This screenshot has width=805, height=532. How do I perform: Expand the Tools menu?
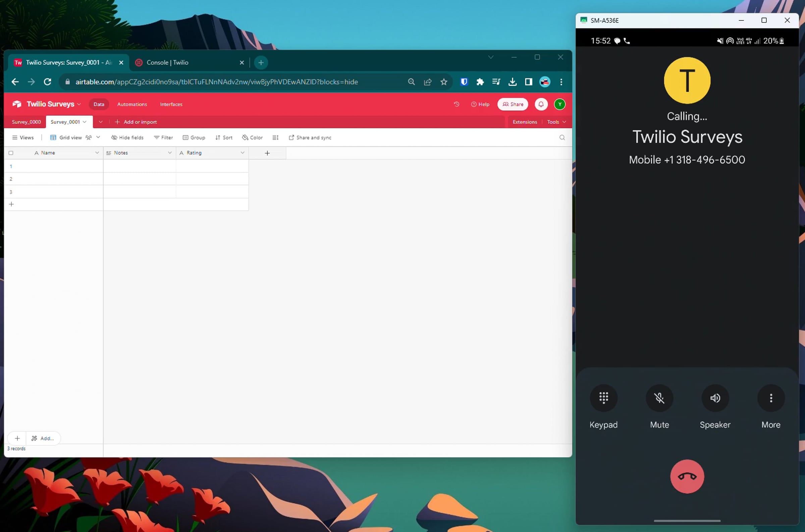point(556,122)
